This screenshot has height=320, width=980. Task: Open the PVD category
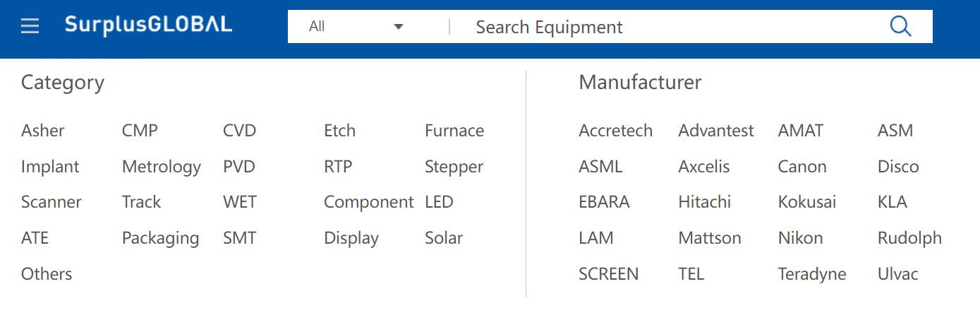(239, 167)
